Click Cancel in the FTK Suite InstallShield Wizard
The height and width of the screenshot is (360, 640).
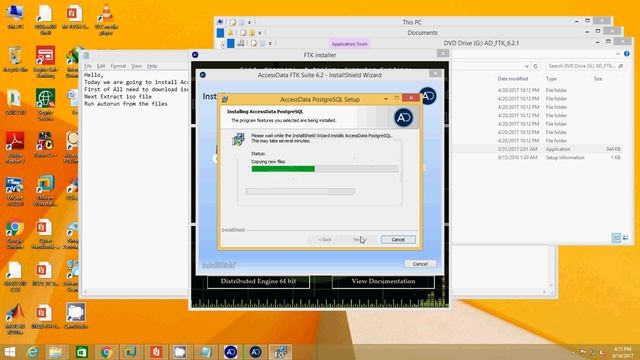coord(420,264)
